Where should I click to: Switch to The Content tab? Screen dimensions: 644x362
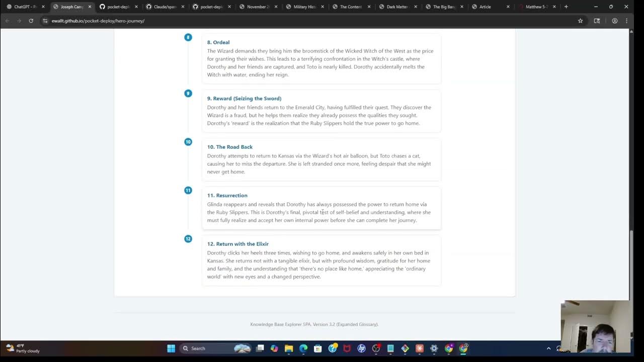point(351,7)
